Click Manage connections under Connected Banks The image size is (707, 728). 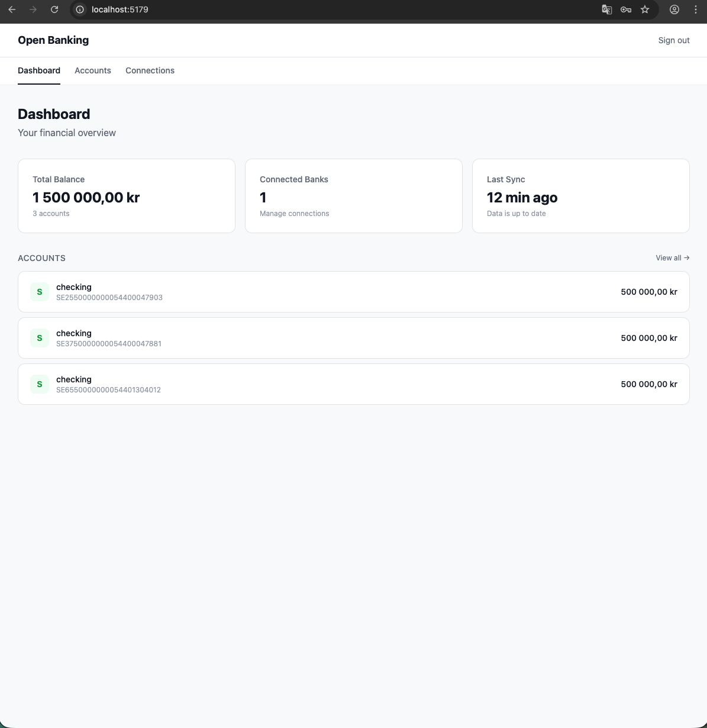click(x=294, y=213)
